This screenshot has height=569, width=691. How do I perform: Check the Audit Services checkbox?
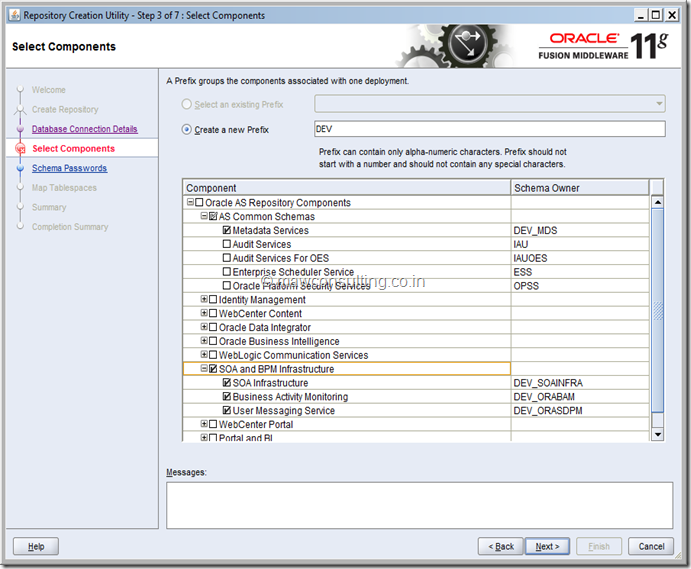tap(227, 244)
